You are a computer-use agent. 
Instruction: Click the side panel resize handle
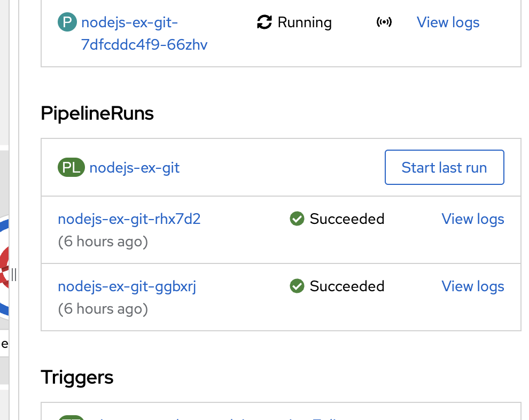(x=13, y=276)
